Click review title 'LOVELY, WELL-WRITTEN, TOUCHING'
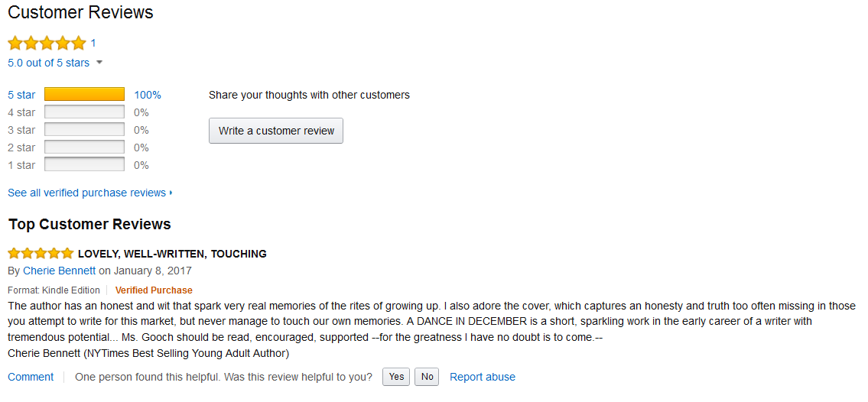 tap(172, 254)
